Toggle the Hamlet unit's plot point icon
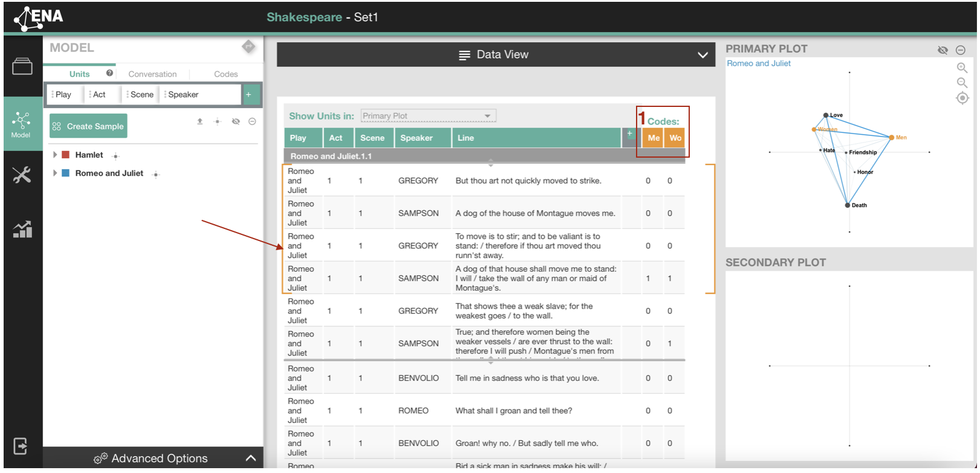This screenshot has width=980, height=473. tap(115, 156)
